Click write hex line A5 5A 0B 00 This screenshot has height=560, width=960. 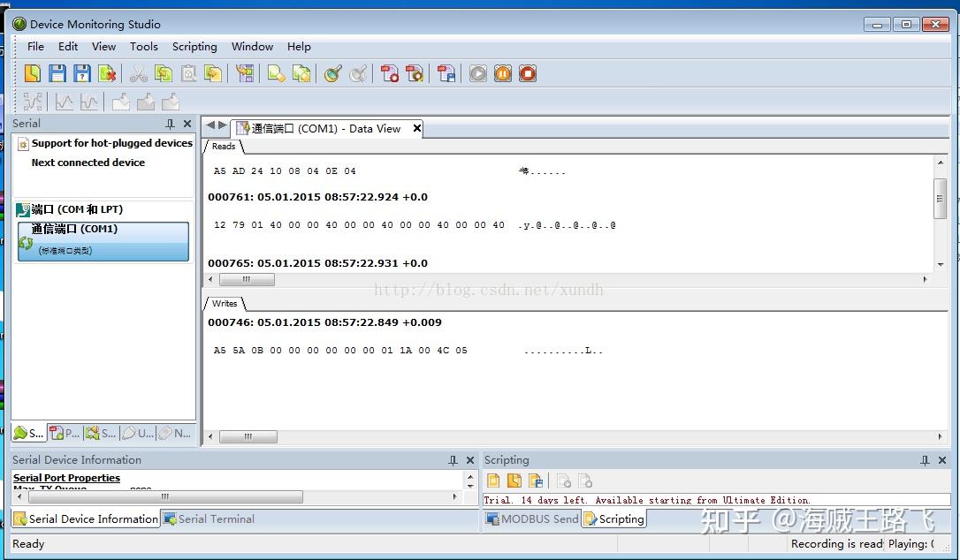[340, 351]
